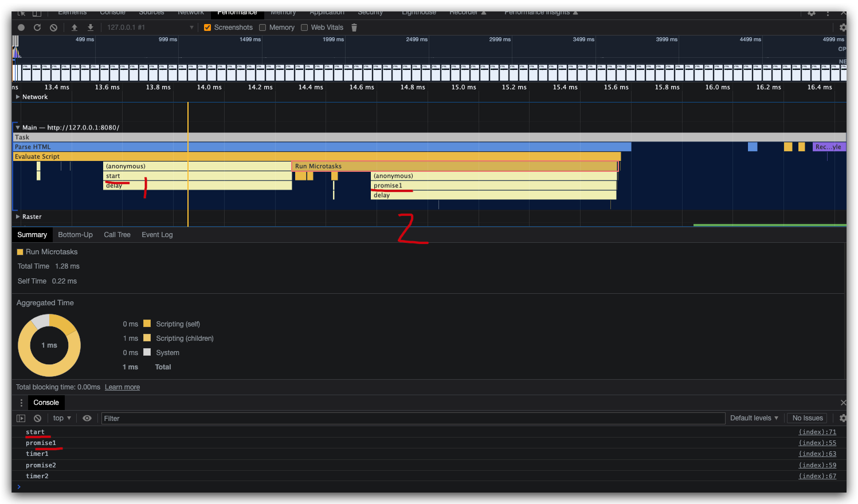The image size is (858, 504).
Task: Click the Scripting (children) color swatch
Action: click(147, 338)
